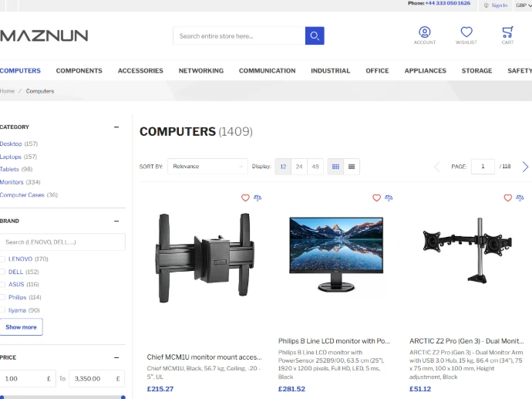Click the price range slider's right handle
The height and width of the screenshot is (399, 532).
click(123, 397)
